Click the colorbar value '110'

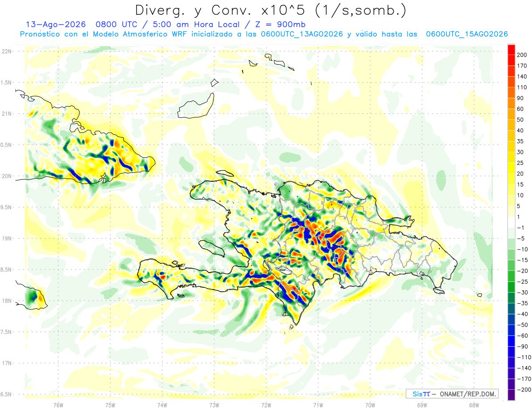pos(521,87)
